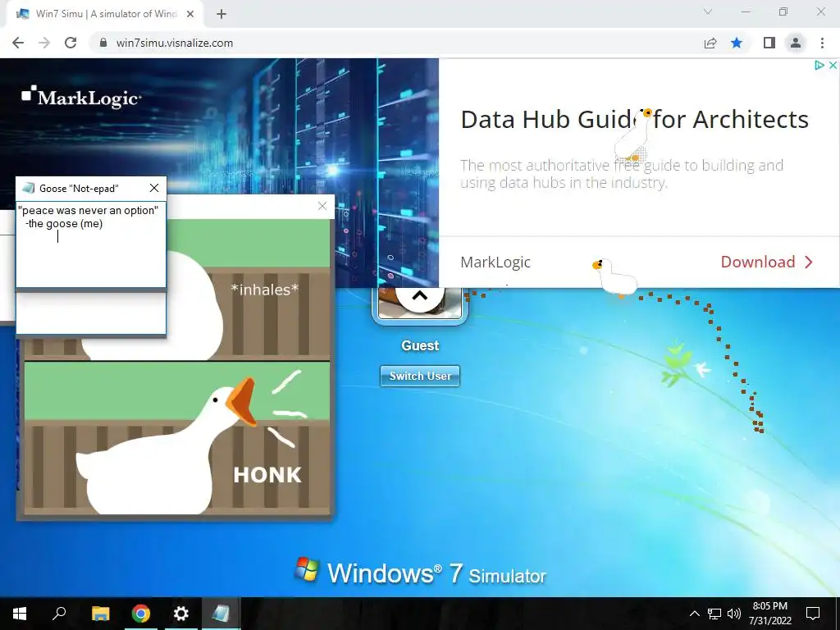
Task: Click the network tray icon
Action: coord(714,614)
